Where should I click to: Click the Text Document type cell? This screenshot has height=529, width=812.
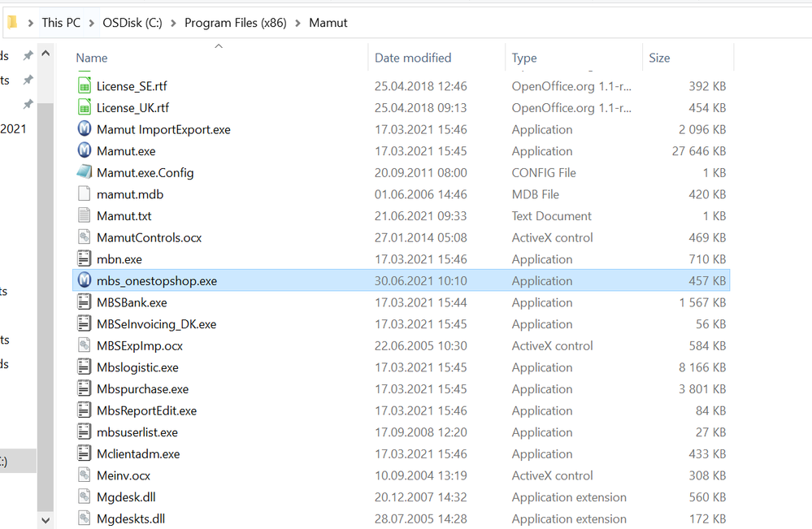(x=551, y=216)
